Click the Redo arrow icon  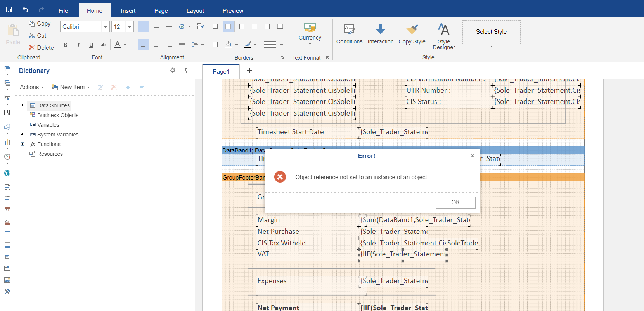[x=42, y=10]
